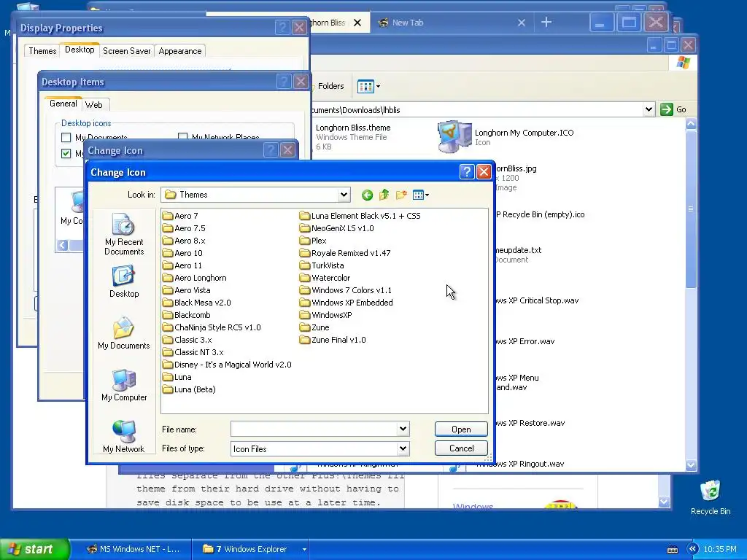Expand the Windows Explorer taskbar group arrow
Screen dimensions: 747x560
(304, 549)
